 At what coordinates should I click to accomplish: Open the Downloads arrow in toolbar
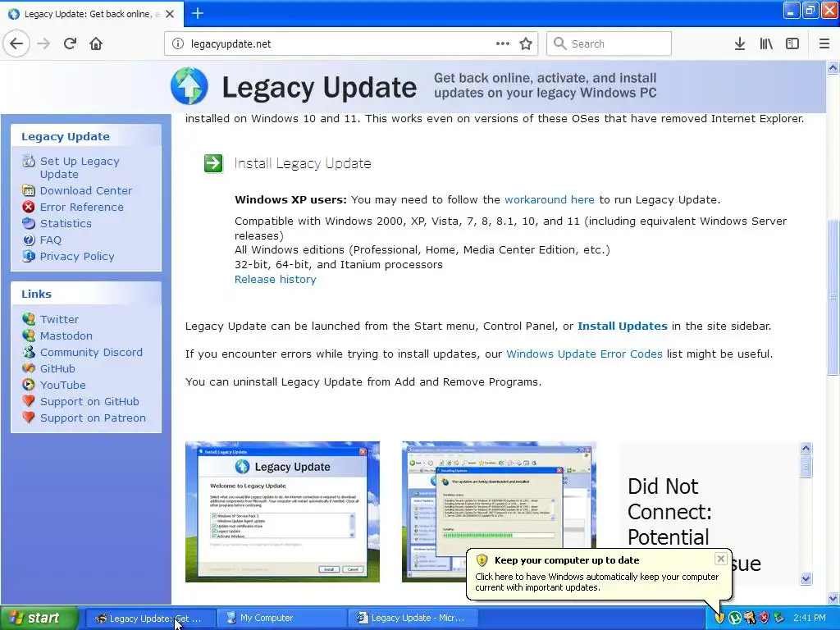click(x=740, y=43)
